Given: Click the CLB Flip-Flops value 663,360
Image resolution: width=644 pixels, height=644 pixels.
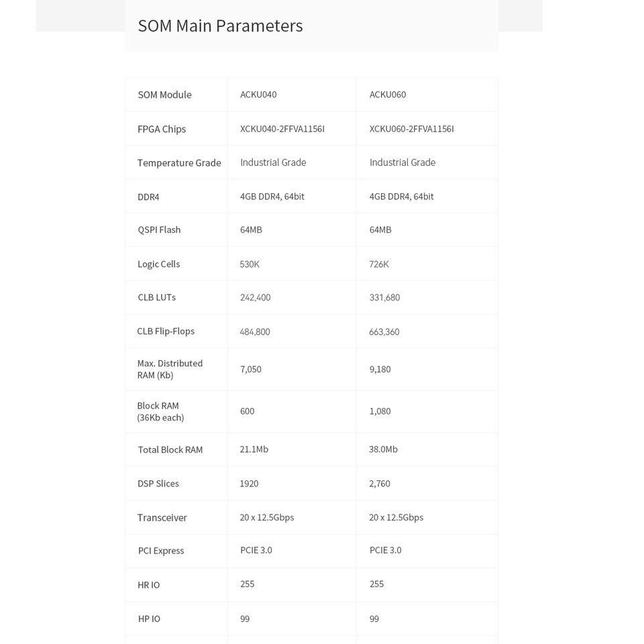Looking at the screenshot, I should click(x=384, y=332).
